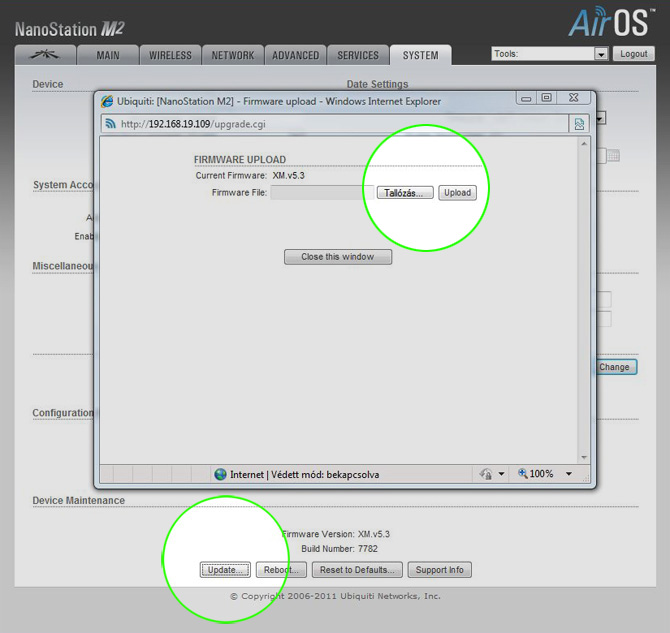Click the Change button on System page
Viewport: 670px width, 633px height.
[x=615, y=367]
